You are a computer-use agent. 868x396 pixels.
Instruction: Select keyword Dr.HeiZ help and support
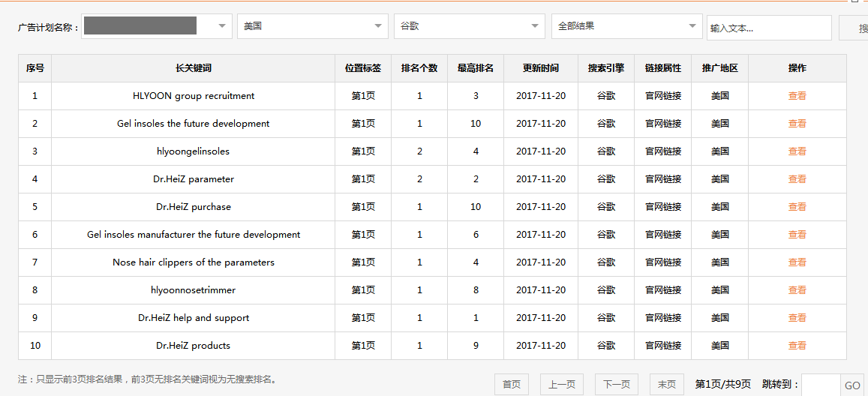(x=194, y=317)
